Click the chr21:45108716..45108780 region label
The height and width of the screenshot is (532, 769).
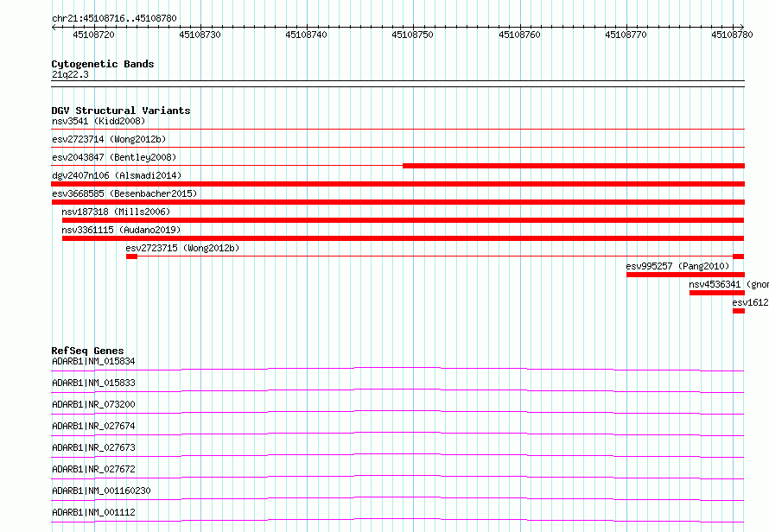tap(114, 18)
